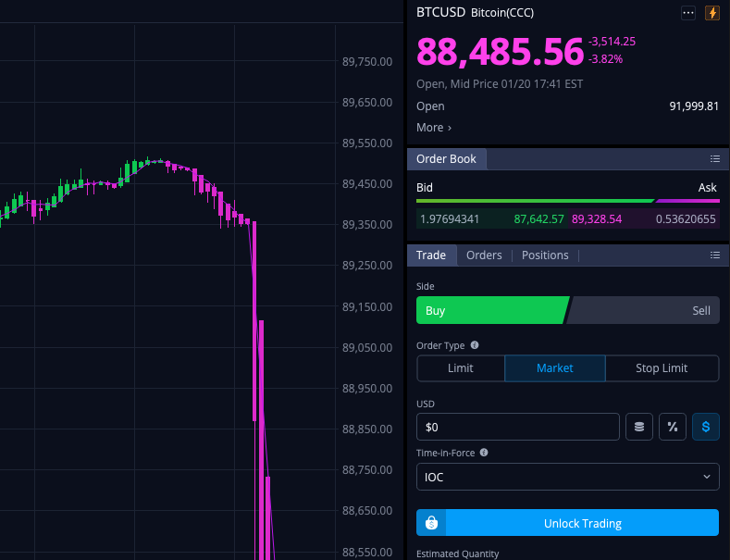
Task: Click the Open value 91,999.81
Action: tap(694, 106)
